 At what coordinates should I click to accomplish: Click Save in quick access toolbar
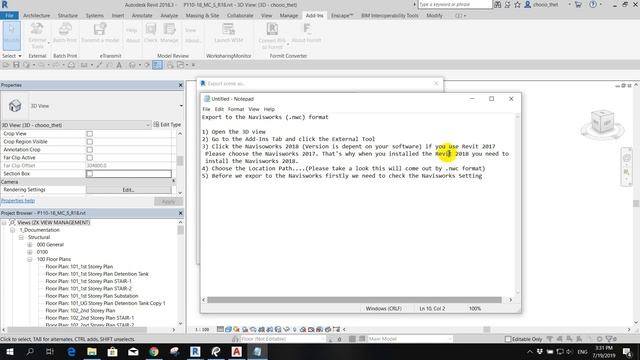coord(16,65)
